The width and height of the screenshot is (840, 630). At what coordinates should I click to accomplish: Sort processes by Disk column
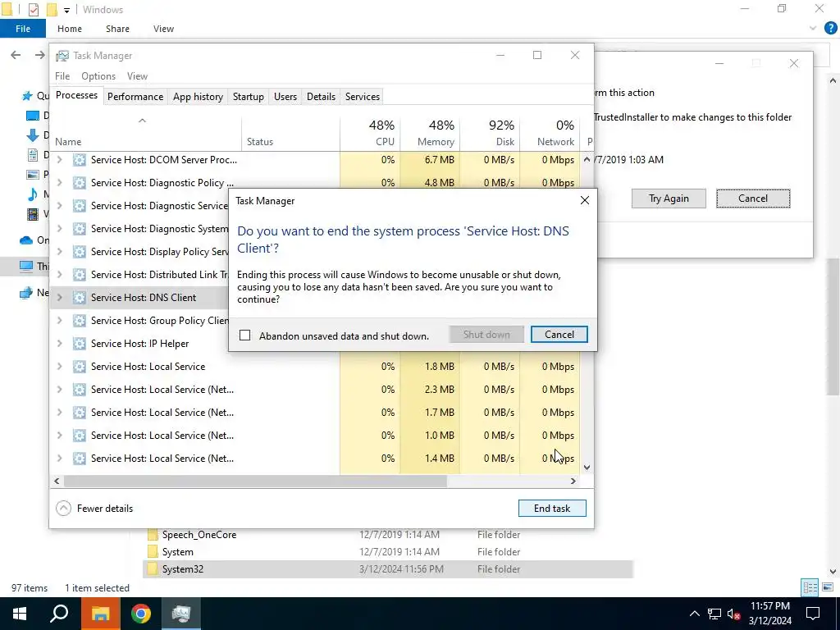click(490, 133)
